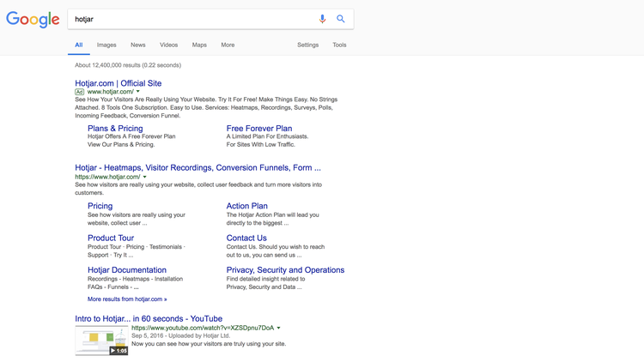Open Hotjar - Heatmaps, Visitor Recordings result
644x362 pixels.
(x=197, y=168)
